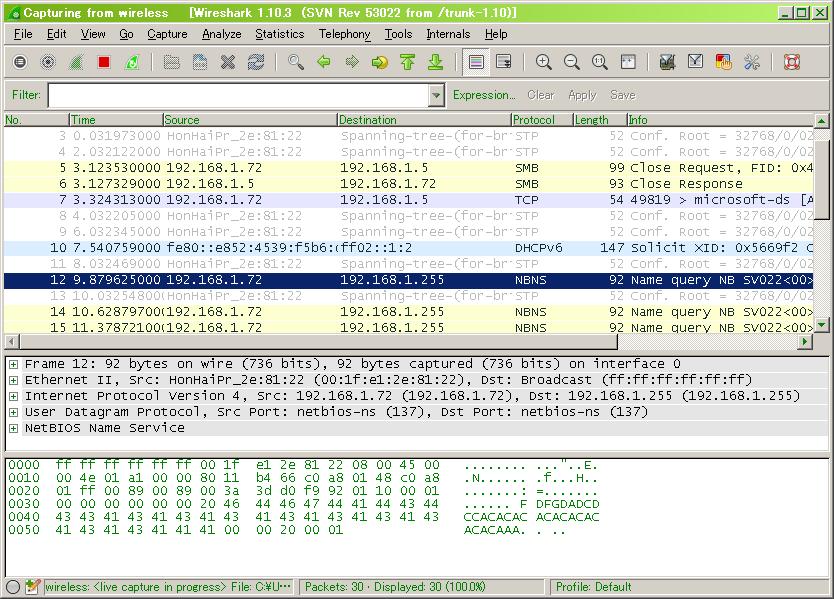Open the File menu
Image resolution: width=834 pixels, height=599 pixels.
pyautogui.click(x=23, y=34)
